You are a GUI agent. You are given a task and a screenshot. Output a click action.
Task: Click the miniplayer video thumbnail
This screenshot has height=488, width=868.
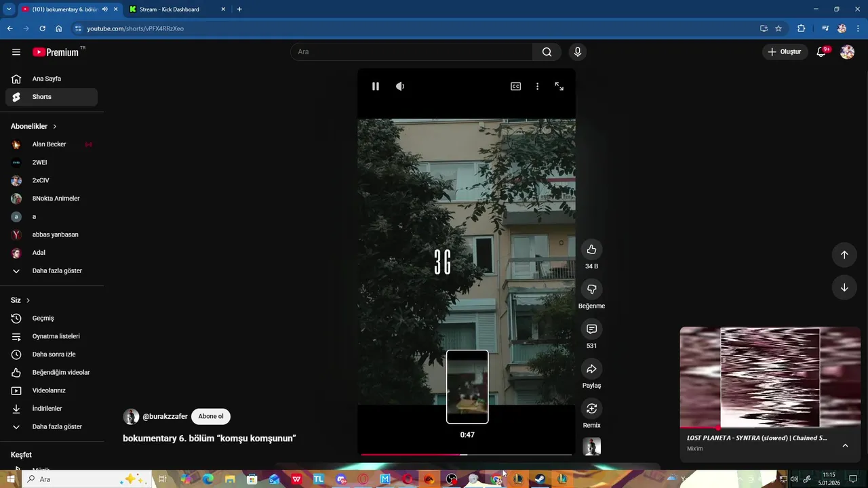pos(770,377)
